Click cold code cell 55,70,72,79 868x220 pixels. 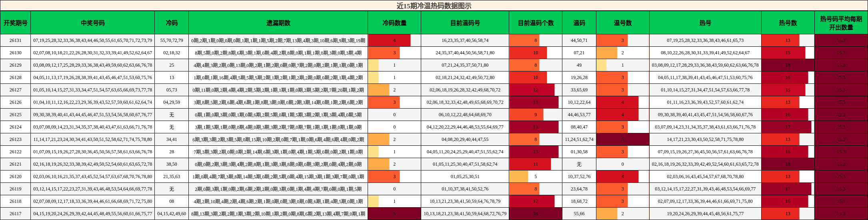click(172, 40)
